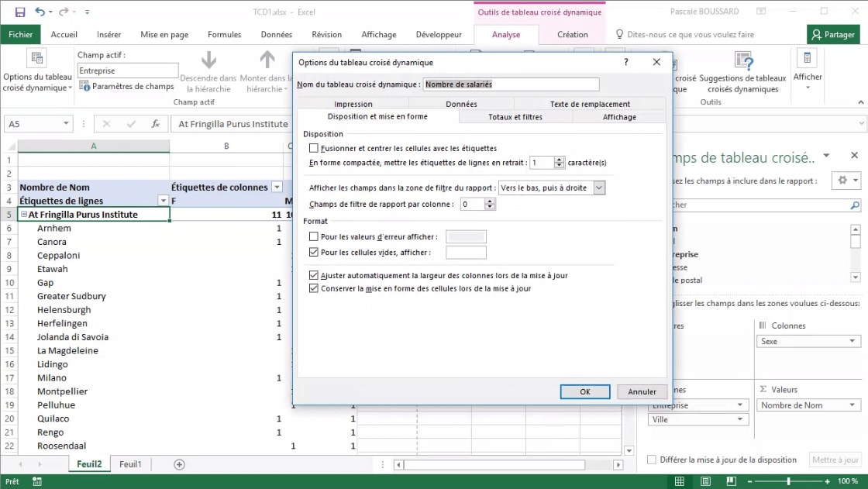Switch to Données dialog tab
Viewport: 868px width, 489px height.
461,104
